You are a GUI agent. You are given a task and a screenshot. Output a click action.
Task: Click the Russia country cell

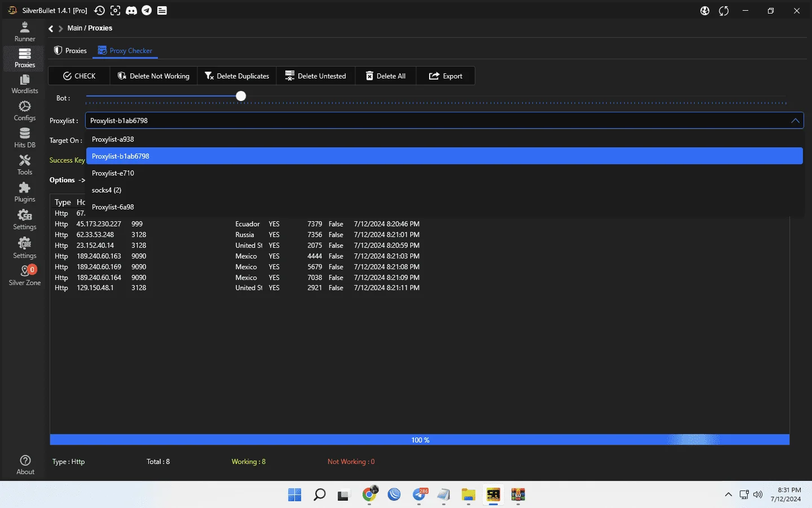point(245,235)
